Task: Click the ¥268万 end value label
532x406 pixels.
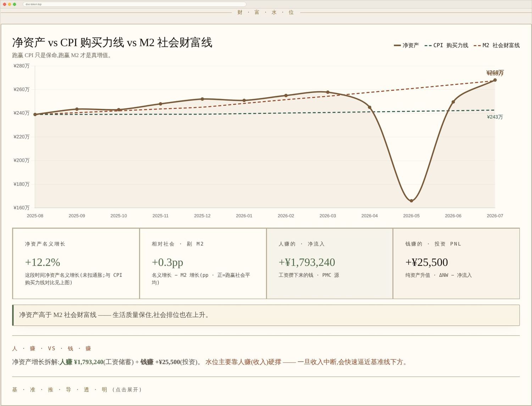Action: click(495, 73)
